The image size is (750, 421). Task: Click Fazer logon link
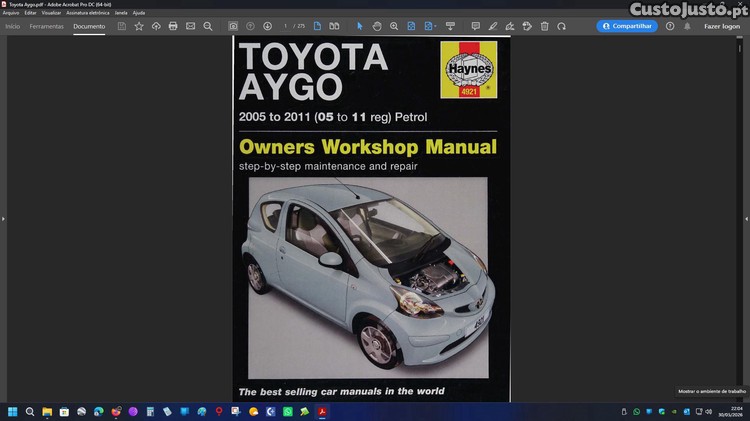(722, 26)
